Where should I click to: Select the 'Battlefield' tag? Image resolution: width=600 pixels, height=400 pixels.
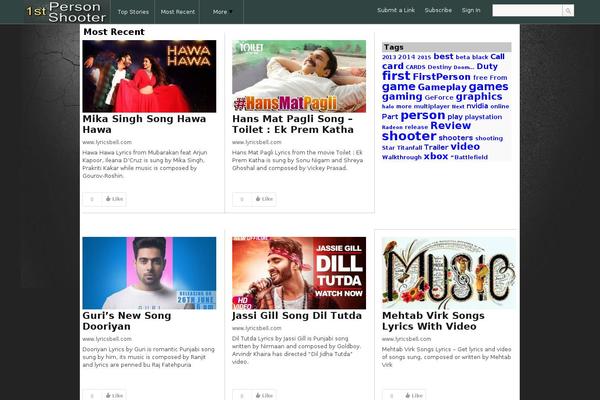click(471, 157)
